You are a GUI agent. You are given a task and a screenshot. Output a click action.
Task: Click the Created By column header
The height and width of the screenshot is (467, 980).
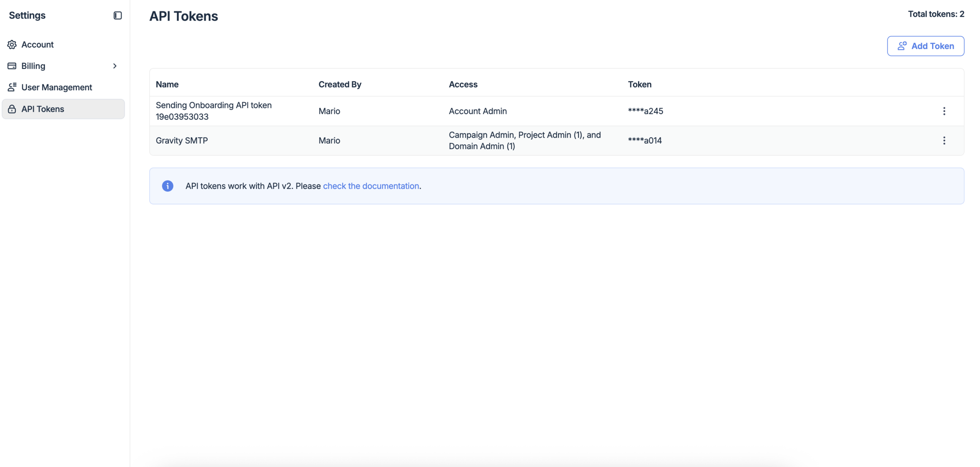click(340, 84)
